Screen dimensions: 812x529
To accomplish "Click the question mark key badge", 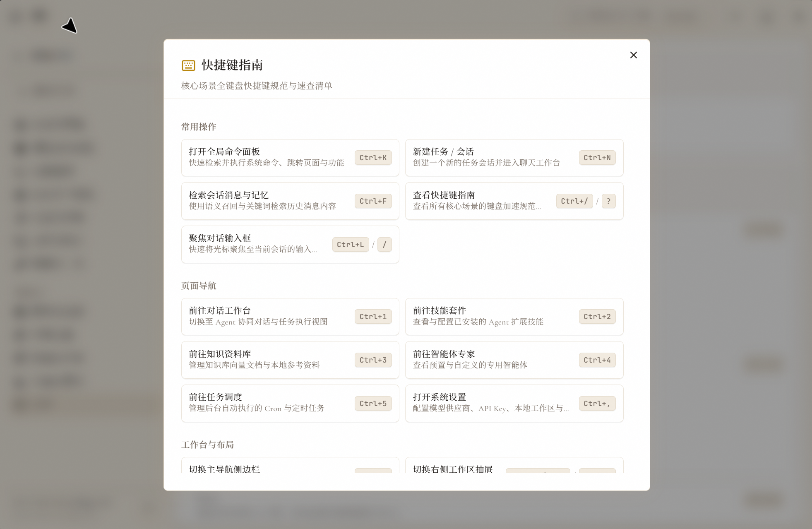I will click(608, 201).
